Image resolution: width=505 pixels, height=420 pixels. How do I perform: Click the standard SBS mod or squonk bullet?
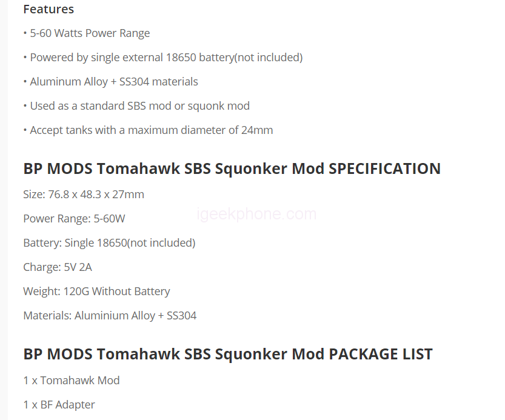point(139,106)
